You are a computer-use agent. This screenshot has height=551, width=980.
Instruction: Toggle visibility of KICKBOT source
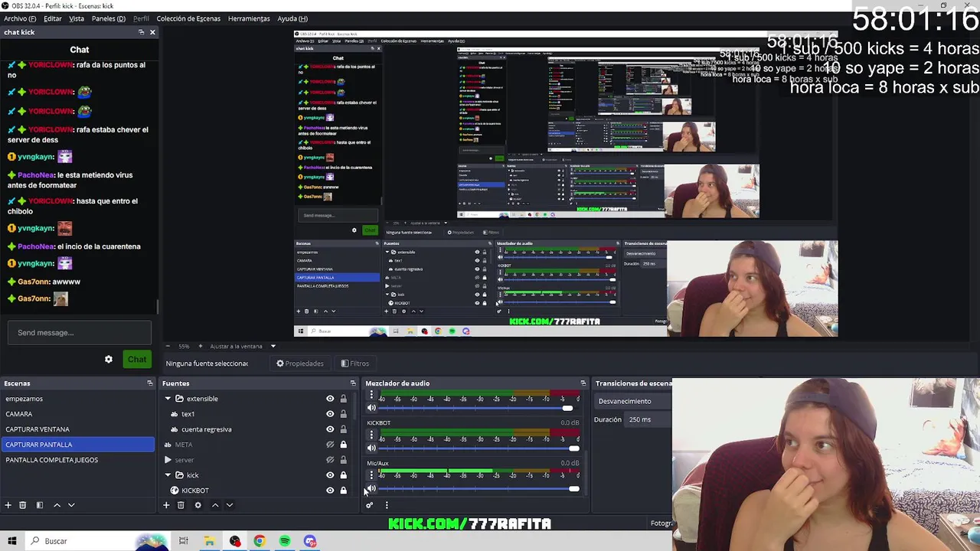330,491
